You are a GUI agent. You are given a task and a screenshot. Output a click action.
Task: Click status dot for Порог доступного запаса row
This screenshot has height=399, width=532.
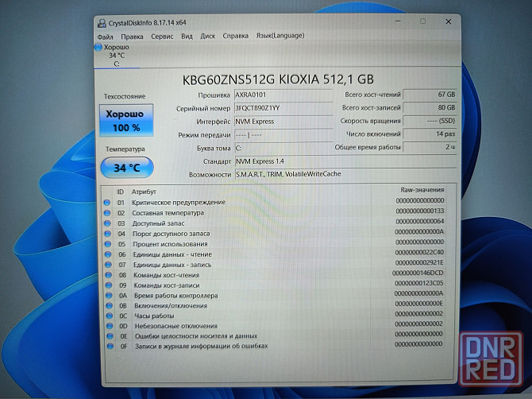click(108, 234)
